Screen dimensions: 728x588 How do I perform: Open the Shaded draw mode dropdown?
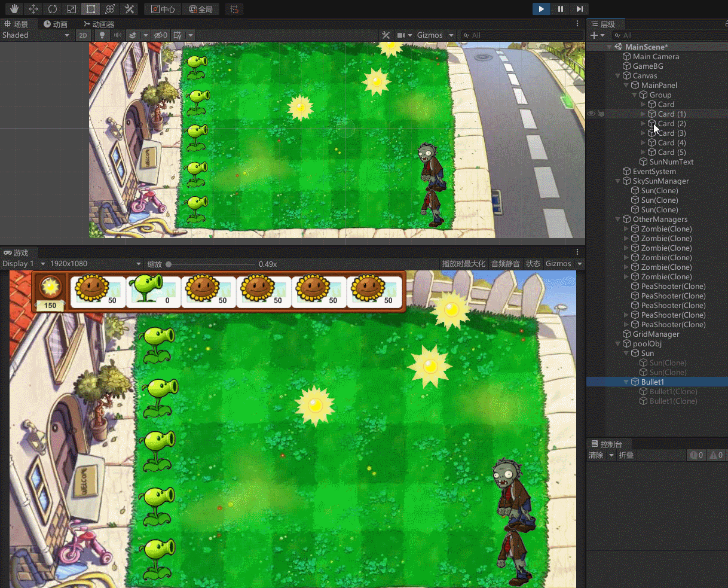(36, 35)
